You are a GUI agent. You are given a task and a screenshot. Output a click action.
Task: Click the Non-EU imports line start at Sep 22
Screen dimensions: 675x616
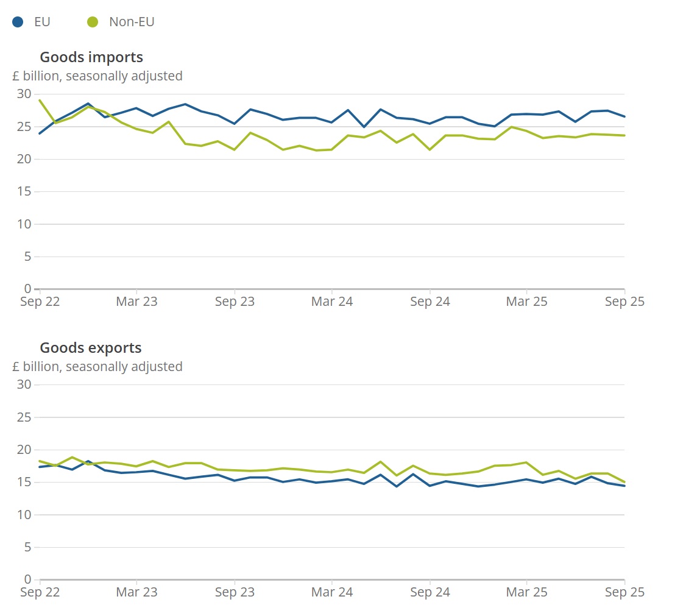[x=40, y=100]
